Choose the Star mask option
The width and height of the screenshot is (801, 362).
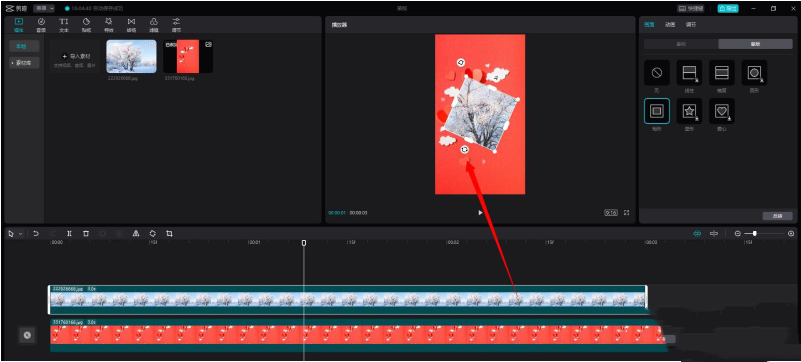689,111
